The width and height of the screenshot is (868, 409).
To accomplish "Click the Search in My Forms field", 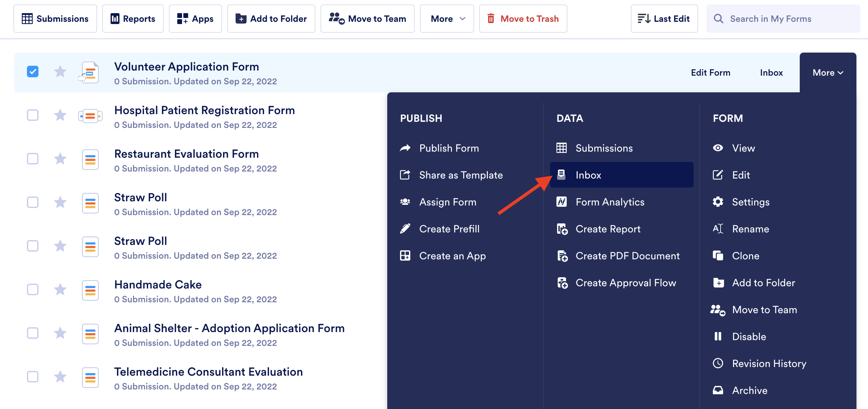I will tap(785, 19).
